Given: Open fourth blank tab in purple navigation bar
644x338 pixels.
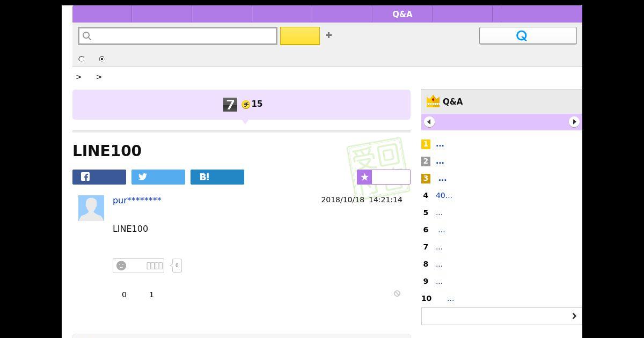Looking at the screenshot, I should [282, 14].
